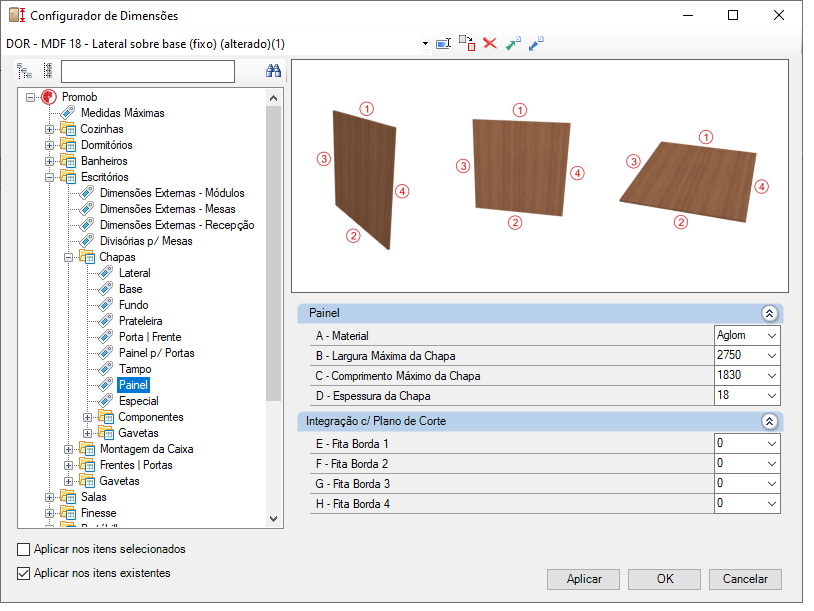
Task: Click the red X delete icon
Action: (490, 43)
